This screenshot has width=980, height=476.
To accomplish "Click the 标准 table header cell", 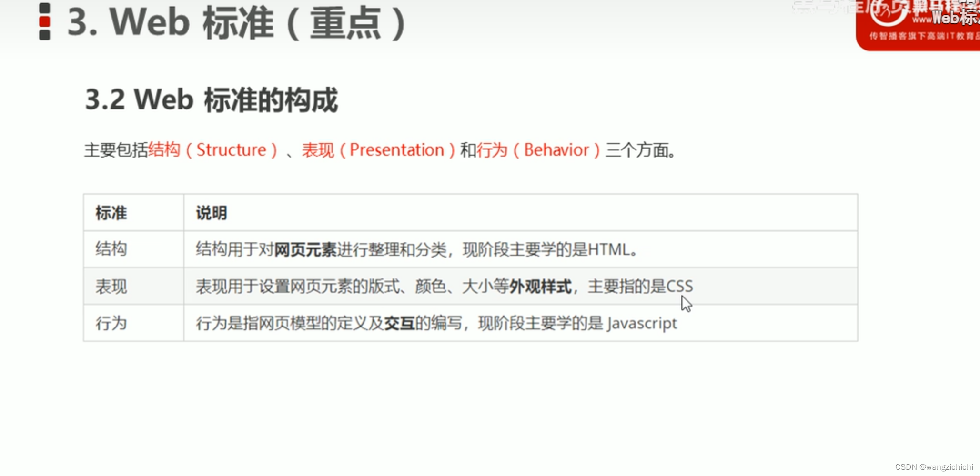I will 111,213.
